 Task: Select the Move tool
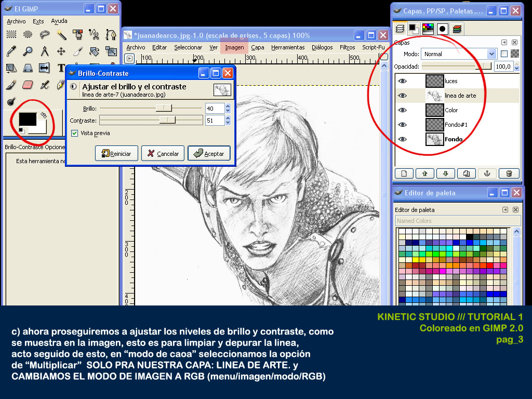click(x=61, y=51)
